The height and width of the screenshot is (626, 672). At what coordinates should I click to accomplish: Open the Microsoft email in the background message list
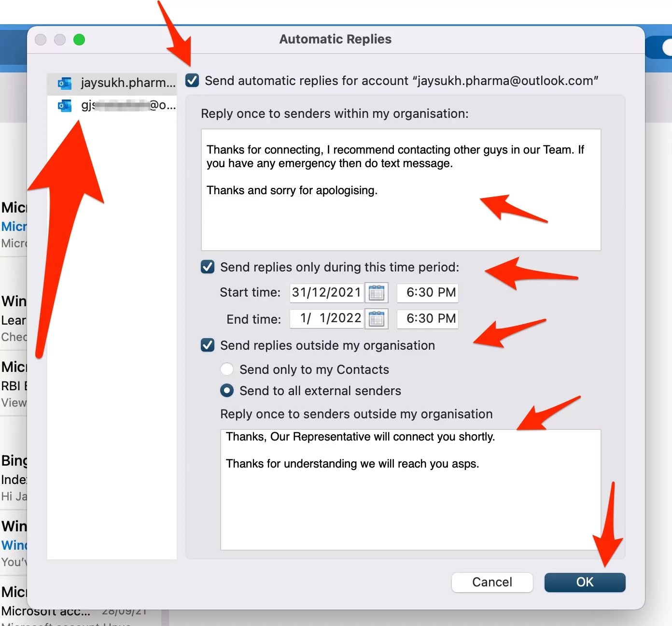click(14, 208)
